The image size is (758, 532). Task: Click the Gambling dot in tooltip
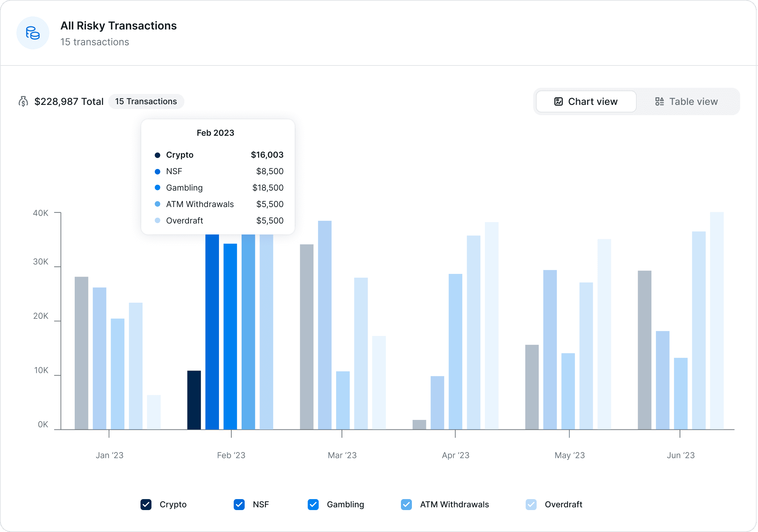[x=157, y=188]
